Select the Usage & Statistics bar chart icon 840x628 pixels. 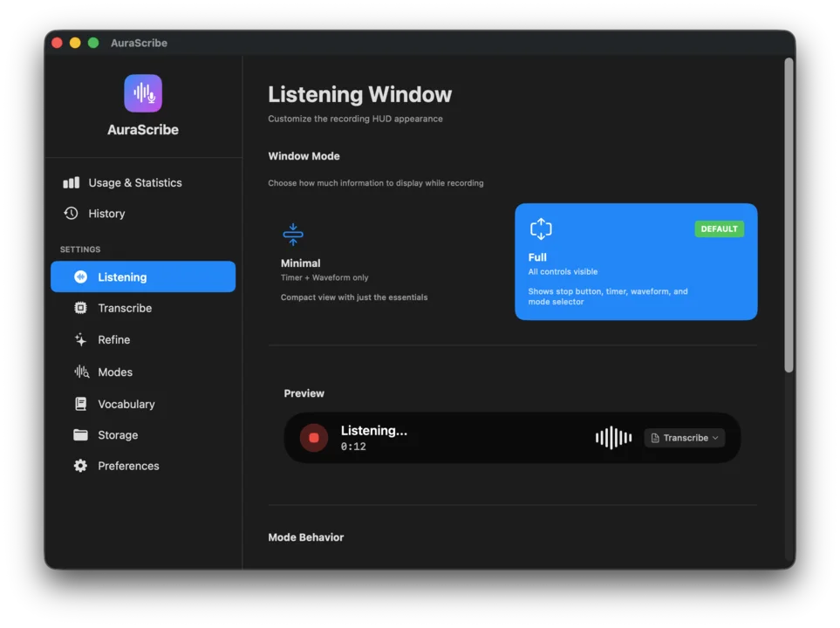coord(71,182)
